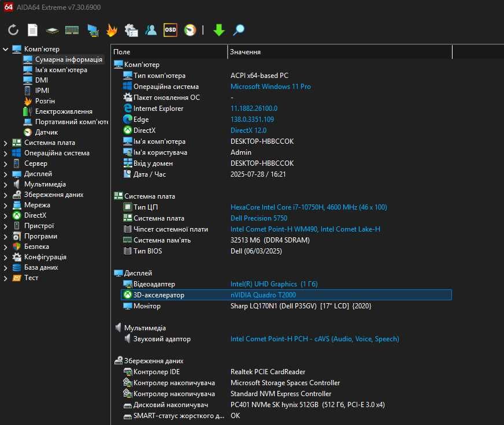Expand the Сервер tree node

(5, 164)
